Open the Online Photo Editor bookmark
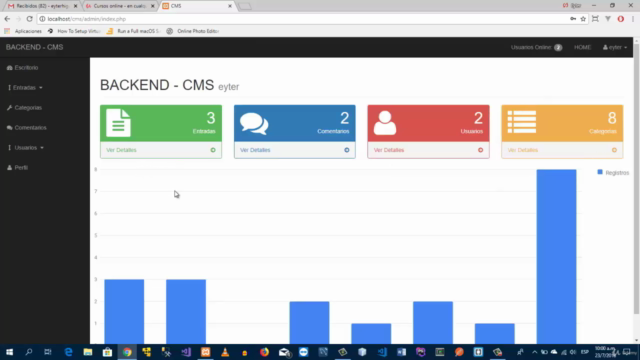Image resolution: width=640 pixels, height=360 pixels. 193,31
